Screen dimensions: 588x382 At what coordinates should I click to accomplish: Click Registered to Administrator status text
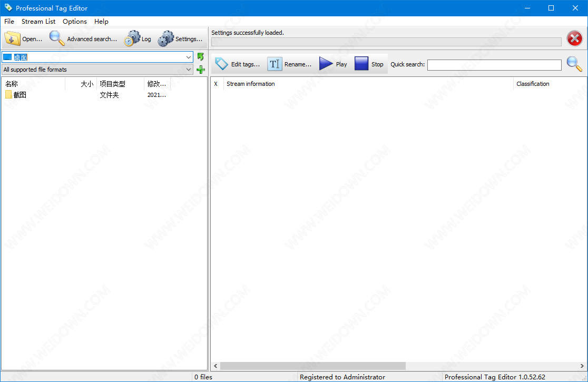[342, 377]
